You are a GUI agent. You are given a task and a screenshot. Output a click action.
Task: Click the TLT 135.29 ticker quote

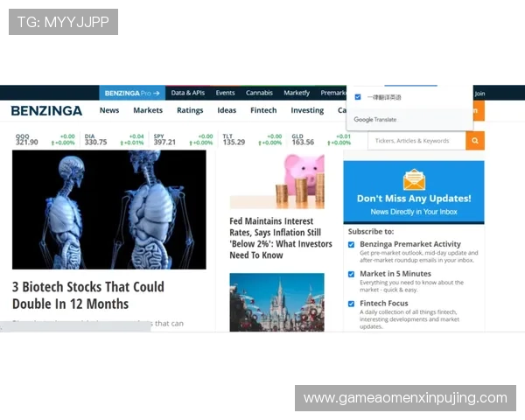(x=252, y=139)
